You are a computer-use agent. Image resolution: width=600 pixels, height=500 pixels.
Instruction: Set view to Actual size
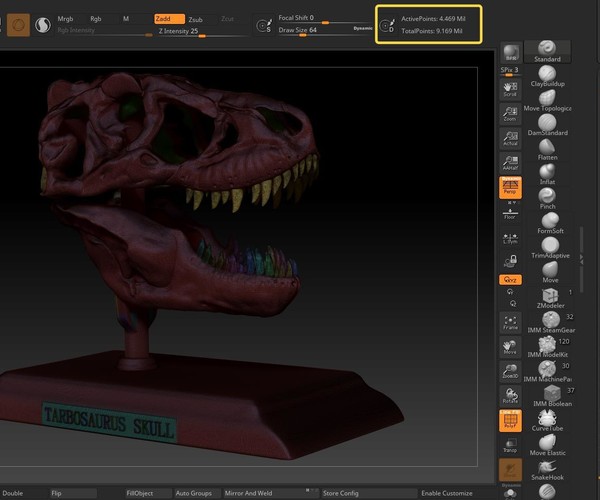pos(510,138)
